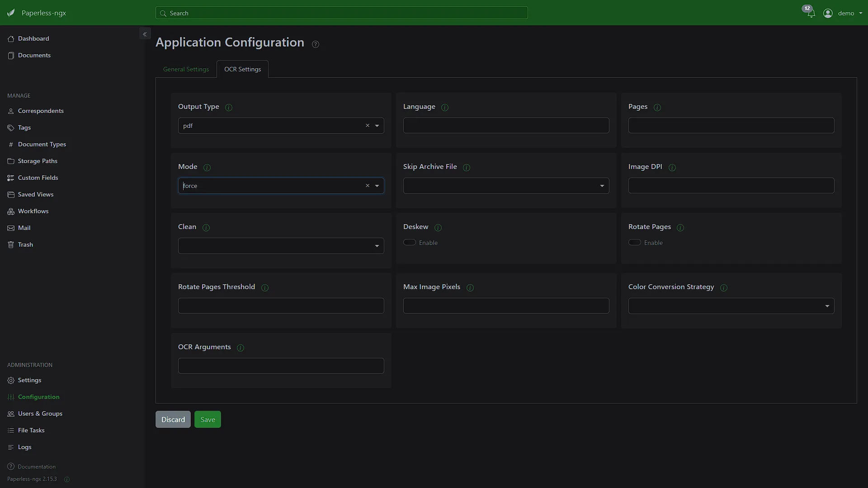Show info icon for Pages field
The image size is (868, 488).
point(657,108)
